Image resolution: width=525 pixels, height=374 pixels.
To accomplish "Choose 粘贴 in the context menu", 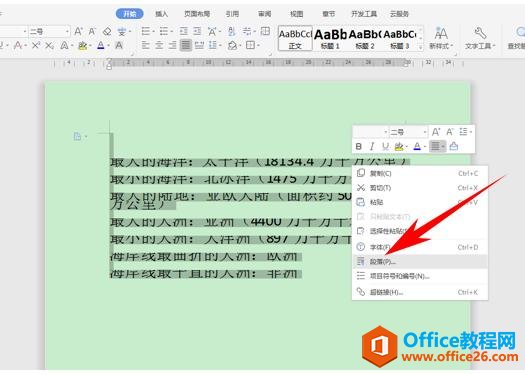I will coord(420,202).
